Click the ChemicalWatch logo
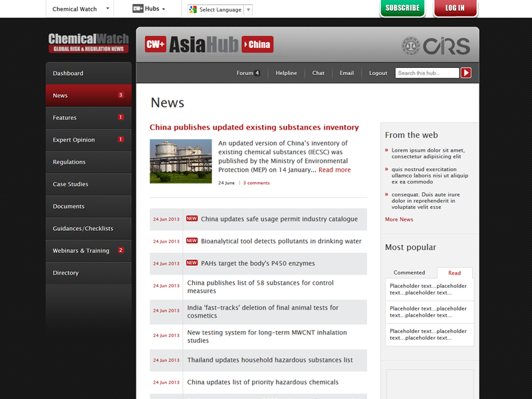The height and width of the screenshot is (399, 532). [88, 43]
